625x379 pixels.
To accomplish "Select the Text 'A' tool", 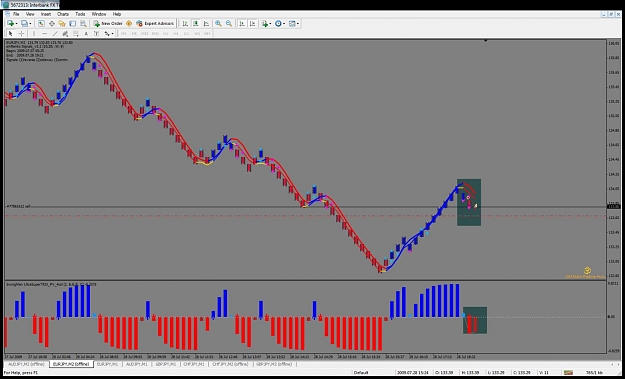I will [x=86, y=33].
